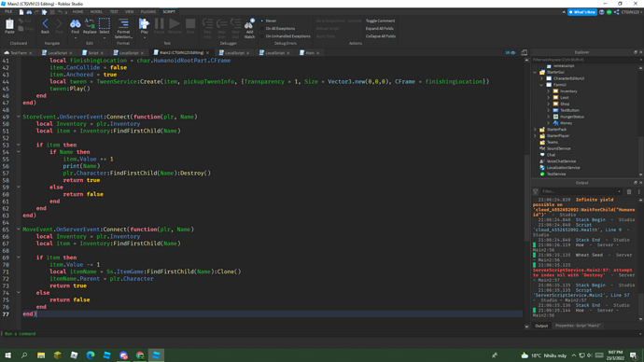The height and width of the screenshot is (362, 644).
Task: Close the Main2 script tab
Action: (208, 53)
